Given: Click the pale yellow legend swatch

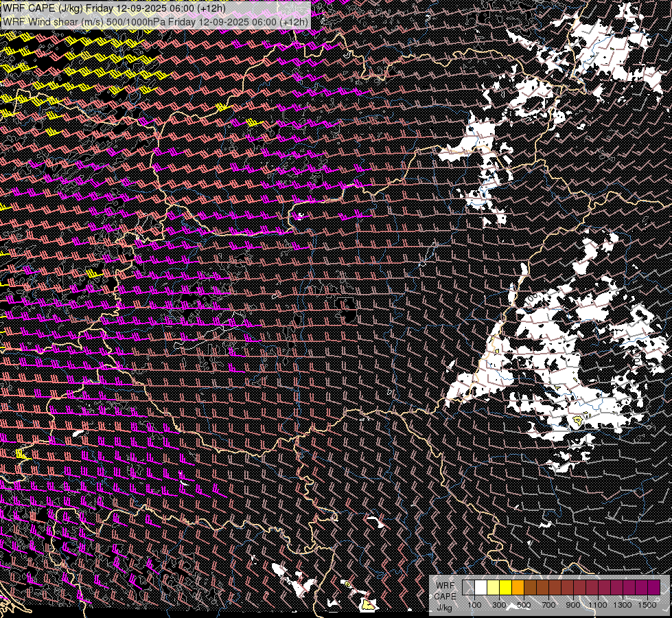Looking at the screenshot, I should click(x=494, y=588).
